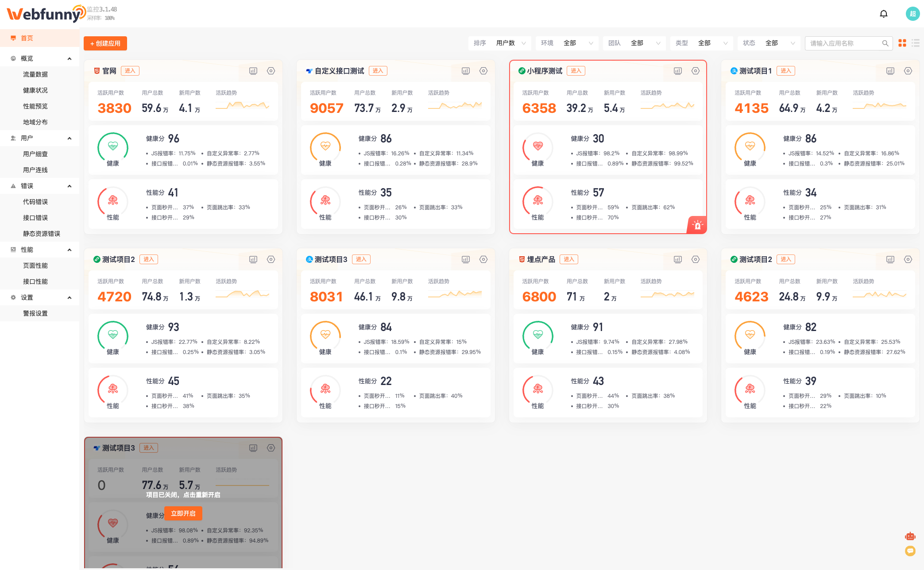Open settings icon on 小程序测试 card
The image size is (924, 570).
[696, 71]
